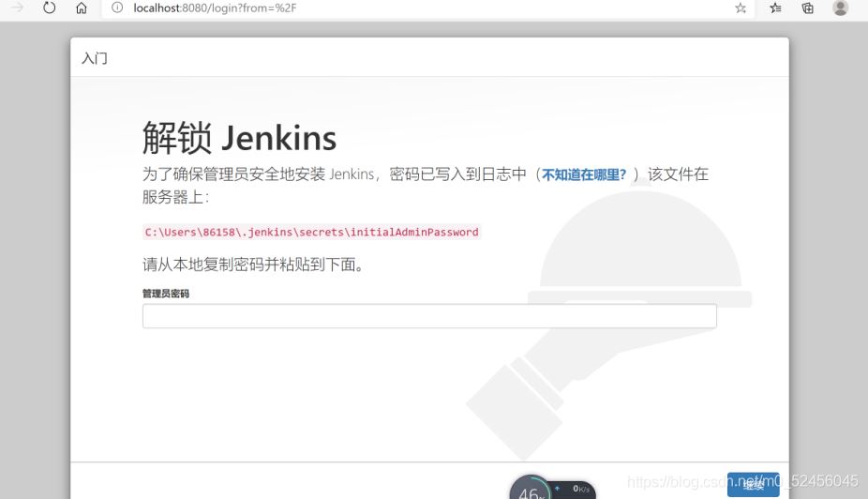Focus the 管理员密码 password field
The image size is (868, 499).
pyautogui.click(x=429, y=316)
